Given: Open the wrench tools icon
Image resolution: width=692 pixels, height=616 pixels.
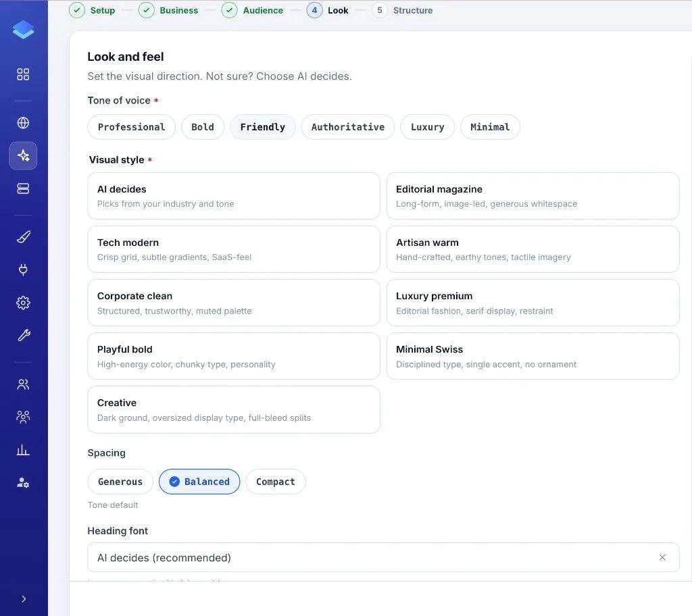Looking at the screenshot, I should coord(23,336).
